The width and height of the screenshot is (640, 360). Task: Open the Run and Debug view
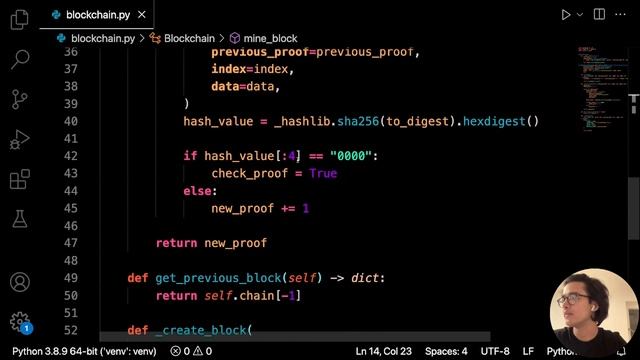[x=19, y=140]
